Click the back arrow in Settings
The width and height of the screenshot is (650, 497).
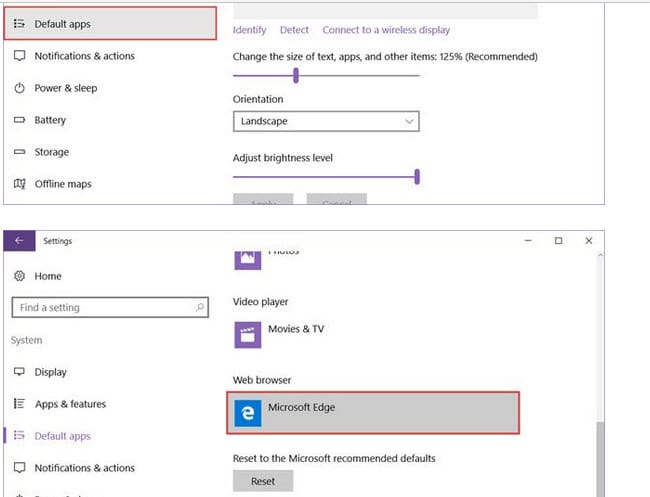click(x=19, y=241)
